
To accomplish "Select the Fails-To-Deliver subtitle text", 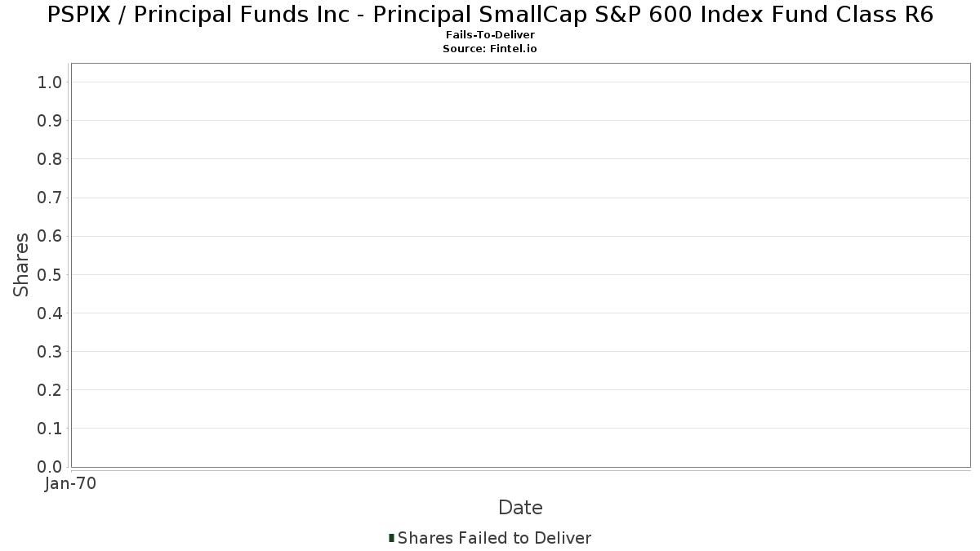I will [490, 35].
